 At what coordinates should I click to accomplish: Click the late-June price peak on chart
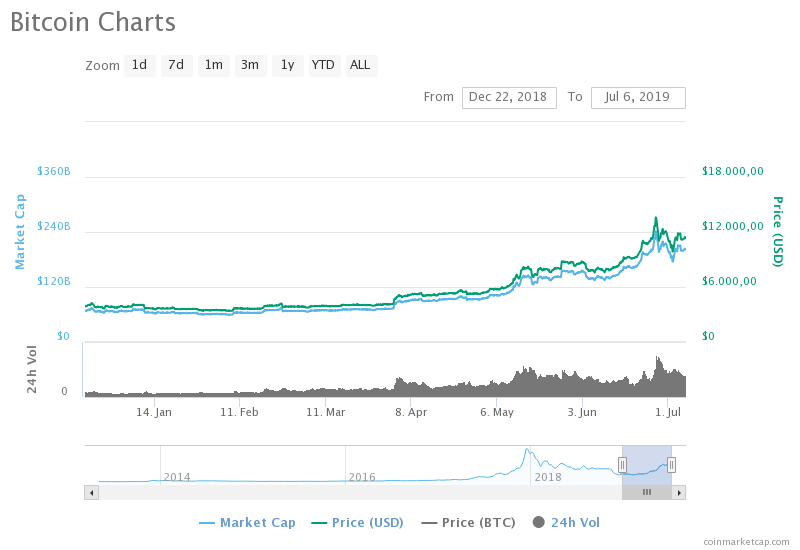(656, 218)
